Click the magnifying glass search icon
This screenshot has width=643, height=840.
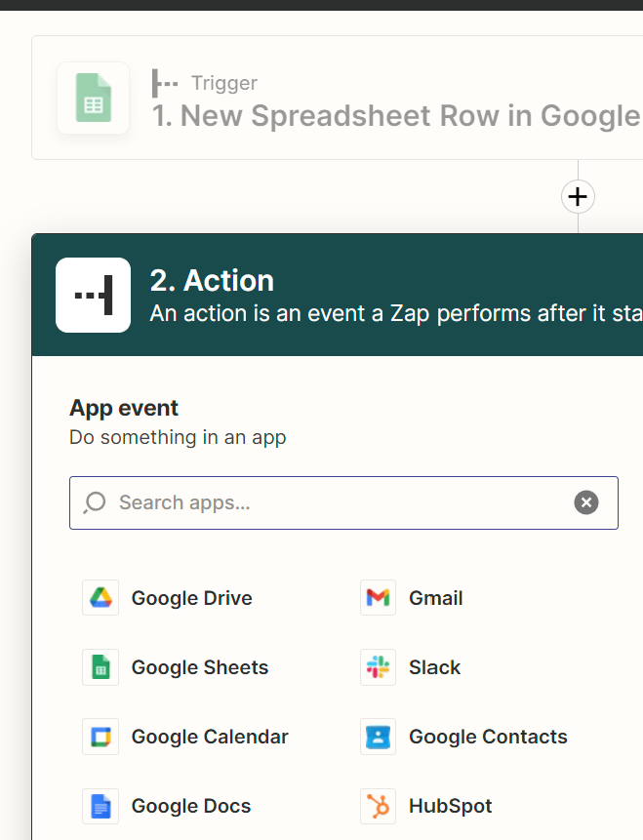(95, 503)
